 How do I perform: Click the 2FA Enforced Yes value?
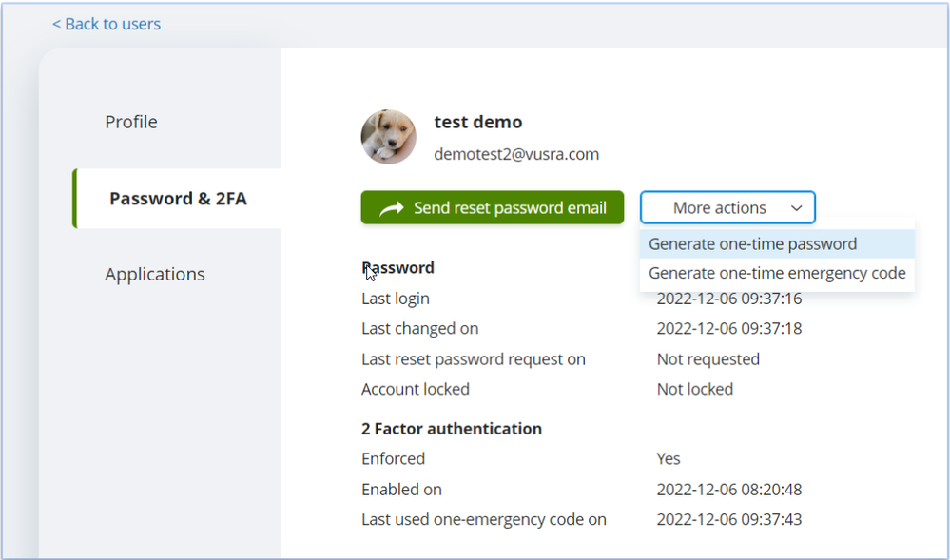coord(669,459)
